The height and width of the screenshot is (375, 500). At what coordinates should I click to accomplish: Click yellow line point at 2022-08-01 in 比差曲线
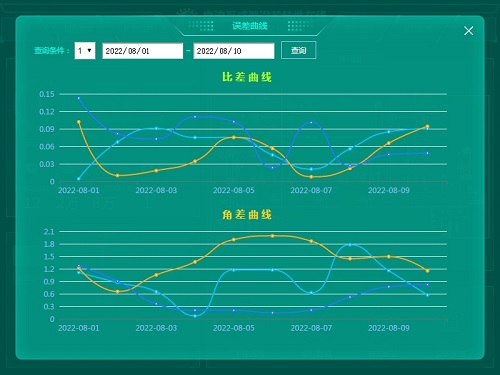[x=79, y=122]
